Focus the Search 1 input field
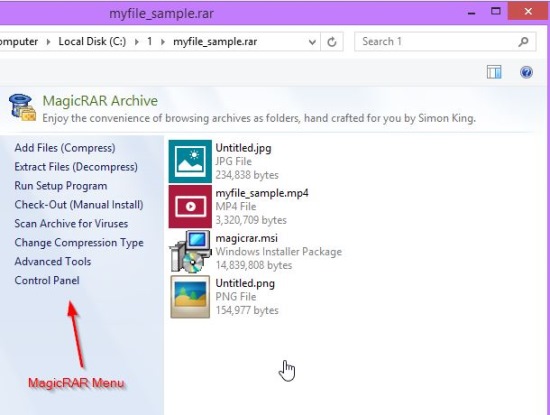This screenshot has width=550, height=415. (445, 42)
